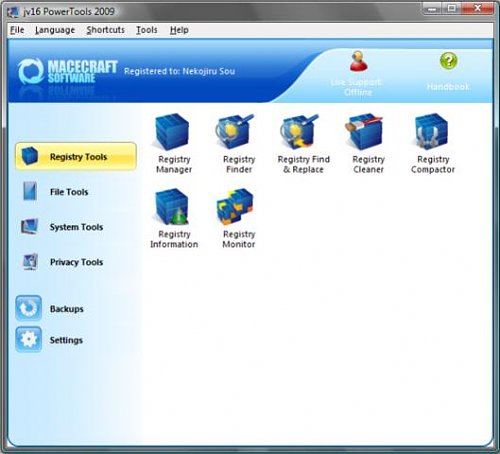Start the Registry Cleaner icon

click(365, 132)
